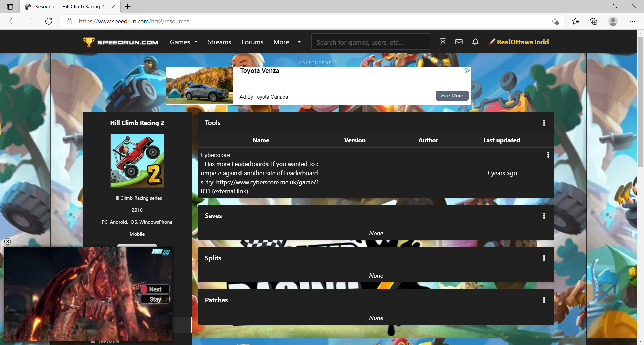Open the Hill Climb Racing series link
Image resolution: width=644 pixels, height=345 pixels.
137,198
